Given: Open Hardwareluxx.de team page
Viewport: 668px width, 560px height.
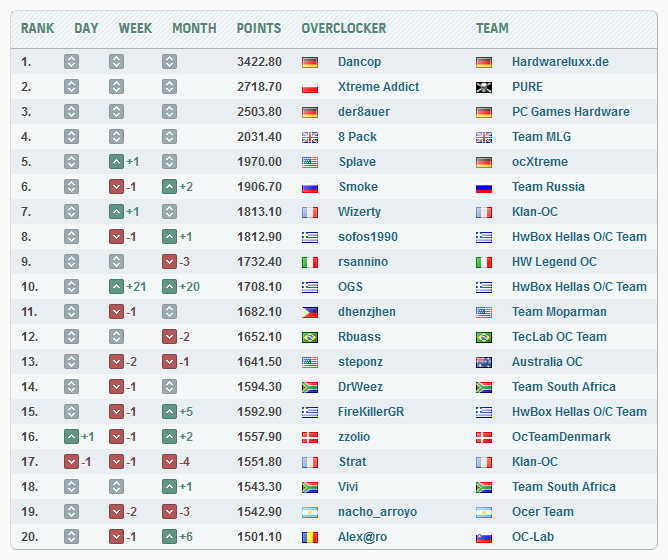Looking at the screenshot, I should coord(560,62).
